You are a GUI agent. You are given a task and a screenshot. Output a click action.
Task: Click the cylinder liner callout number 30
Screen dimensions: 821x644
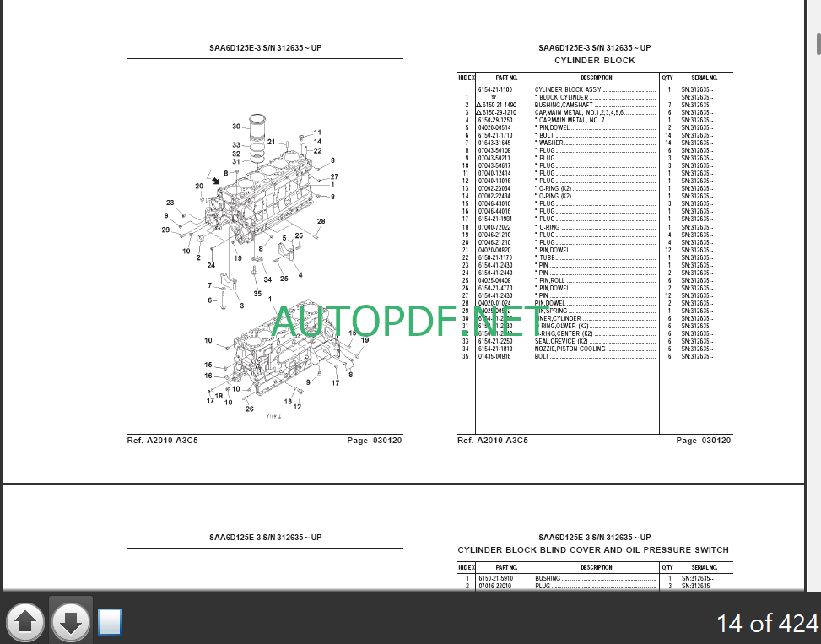[x=236, y=127]
